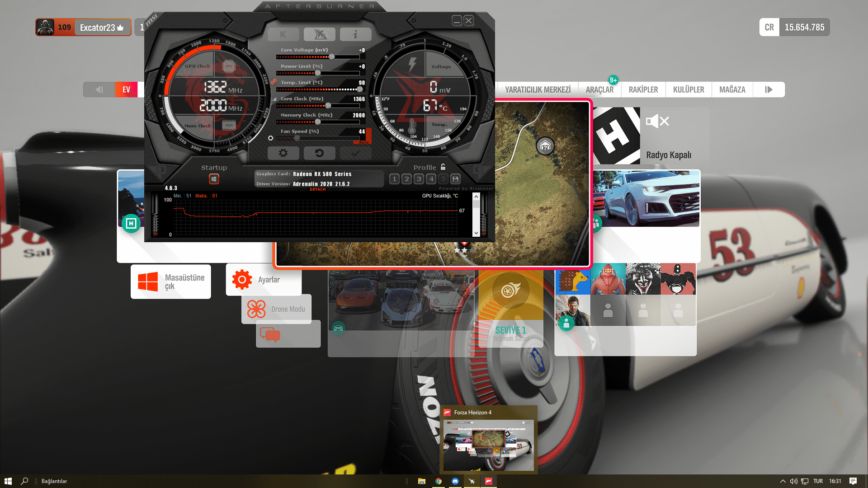This screenshot has height=488, width=868.
Task: Select Afterburner profile slot 3
Action: (419, 179)
